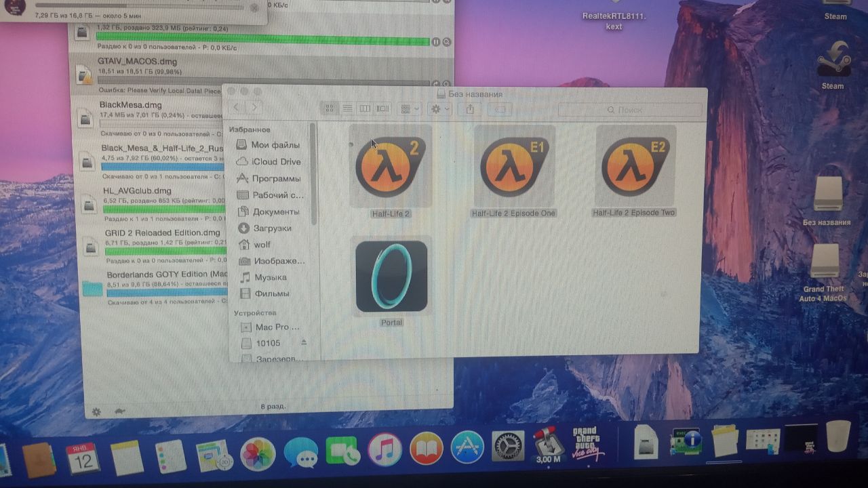The image size is (868, 488).
Task: Open FaceTime in the Dock
Action: 342,451
